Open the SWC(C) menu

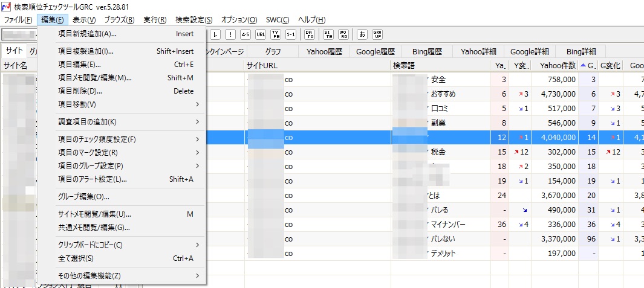pos(278,20)
